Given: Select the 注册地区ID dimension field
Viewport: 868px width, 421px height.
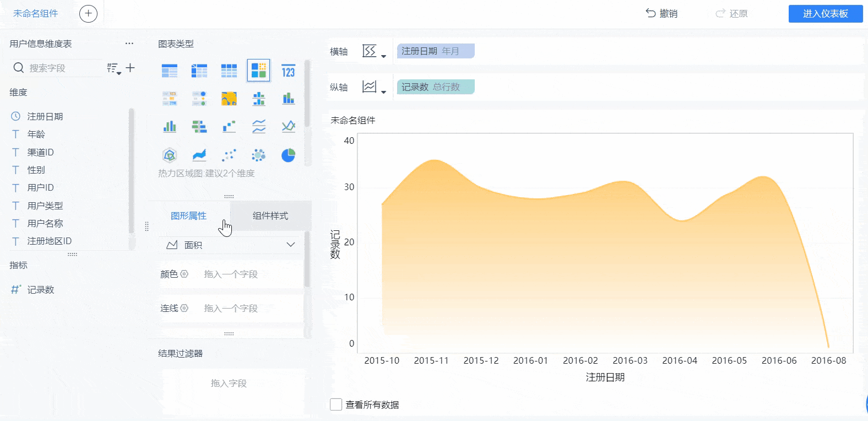Looking at the screenshot, I should coord(50,241).
